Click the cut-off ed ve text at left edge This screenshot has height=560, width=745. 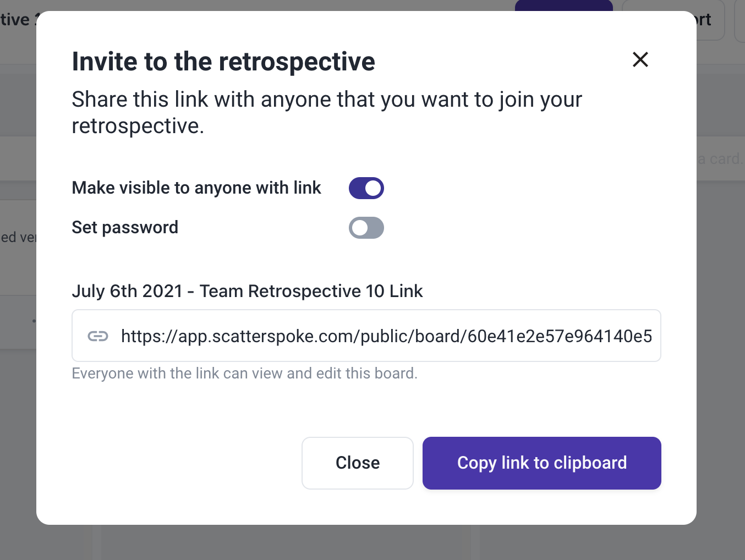(18, 237)
